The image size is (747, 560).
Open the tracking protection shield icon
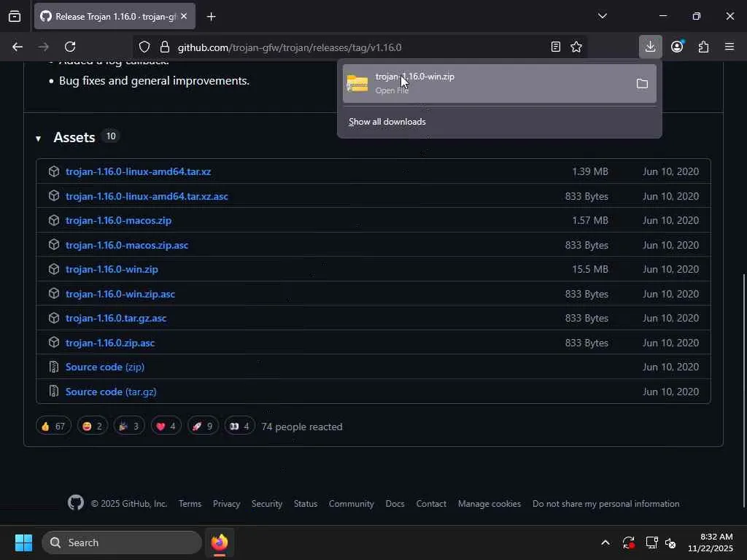(144, 47)
